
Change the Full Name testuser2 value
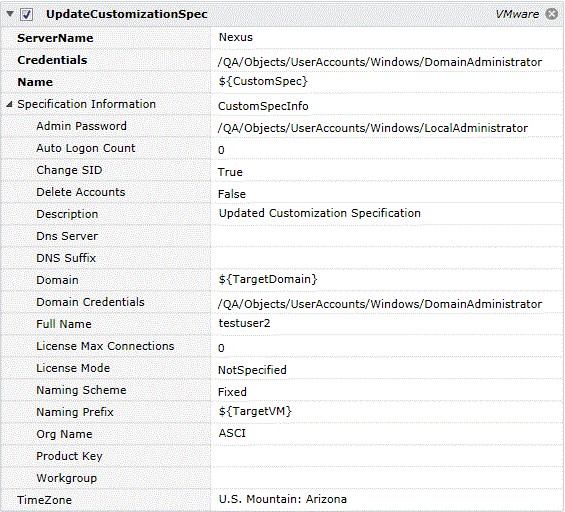[x=387, y=324]
